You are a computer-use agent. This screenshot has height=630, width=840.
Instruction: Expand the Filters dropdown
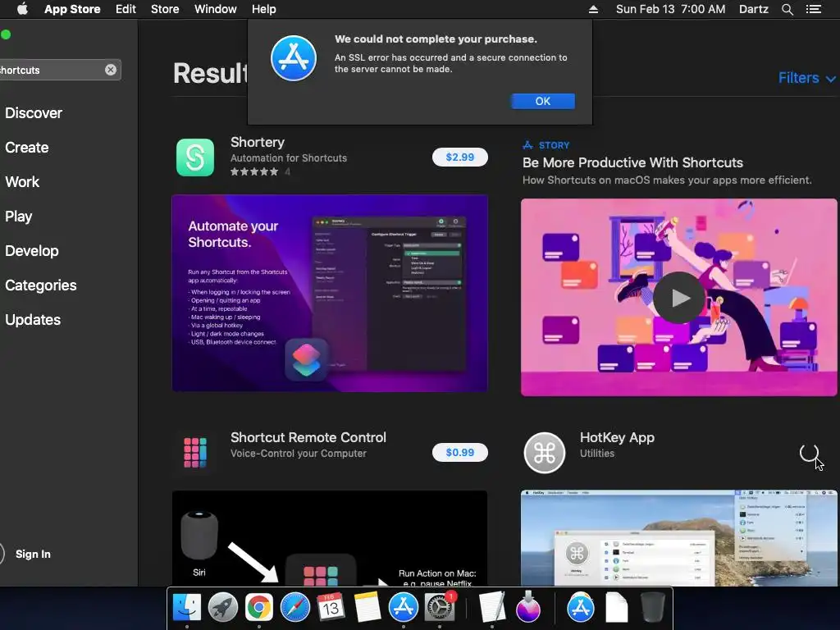(807, 78)
